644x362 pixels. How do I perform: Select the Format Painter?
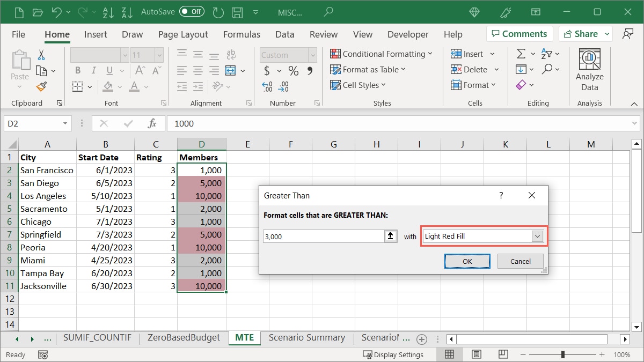41,86
